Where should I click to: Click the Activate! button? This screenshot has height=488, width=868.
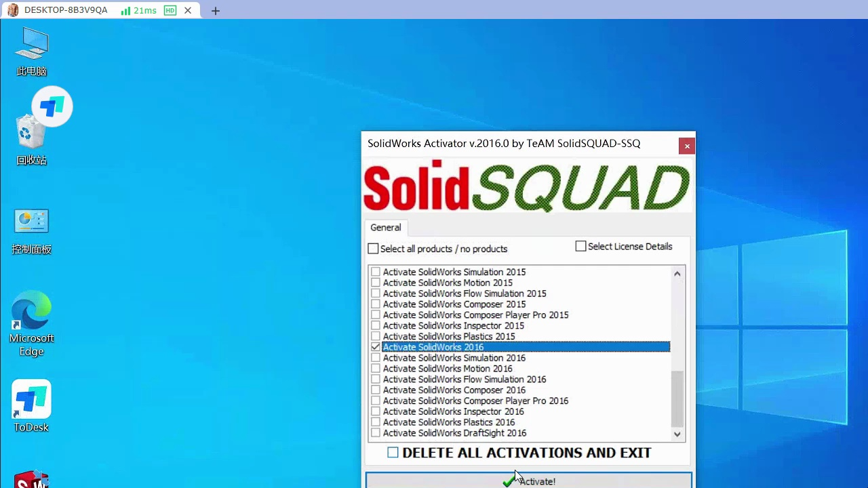coord(528,481)
